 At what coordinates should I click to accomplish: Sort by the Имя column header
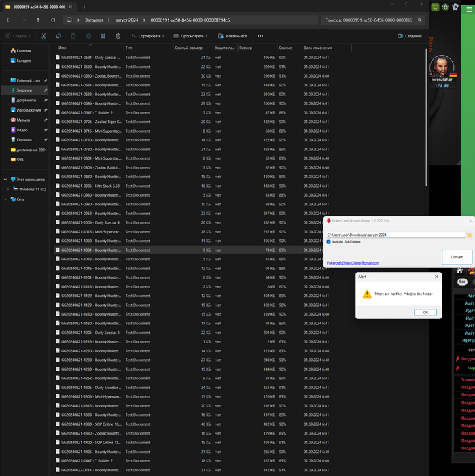63,48
